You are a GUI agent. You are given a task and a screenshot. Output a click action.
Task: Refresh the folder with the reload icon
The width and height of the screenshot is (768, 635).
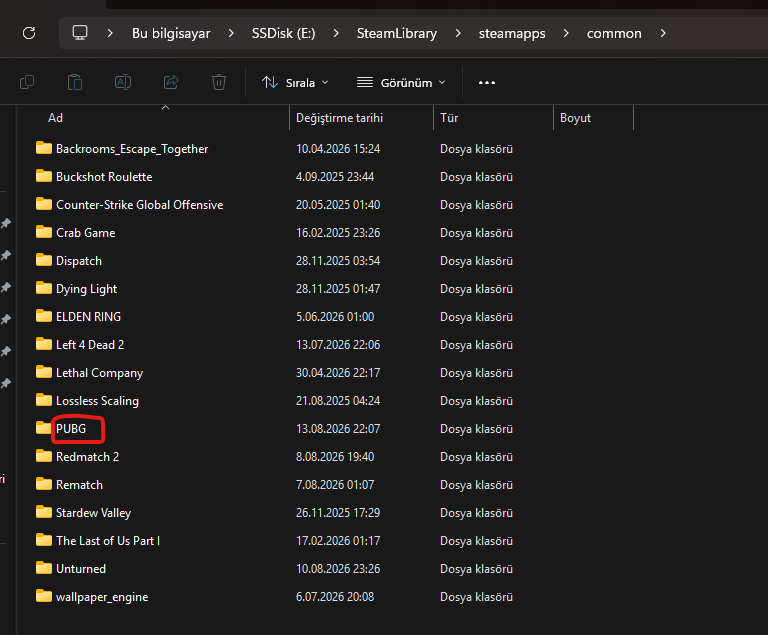(29, 33)
